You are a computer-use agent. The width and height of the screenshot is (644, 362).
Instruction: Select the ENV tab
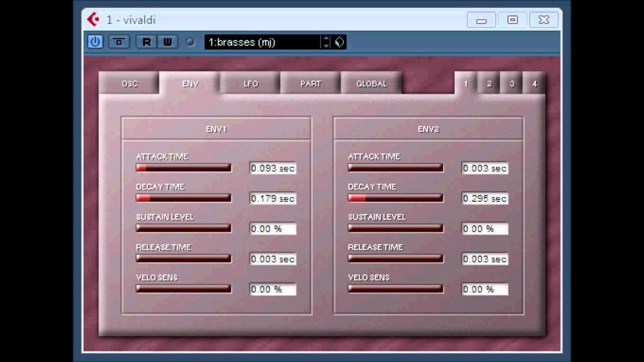190,83
